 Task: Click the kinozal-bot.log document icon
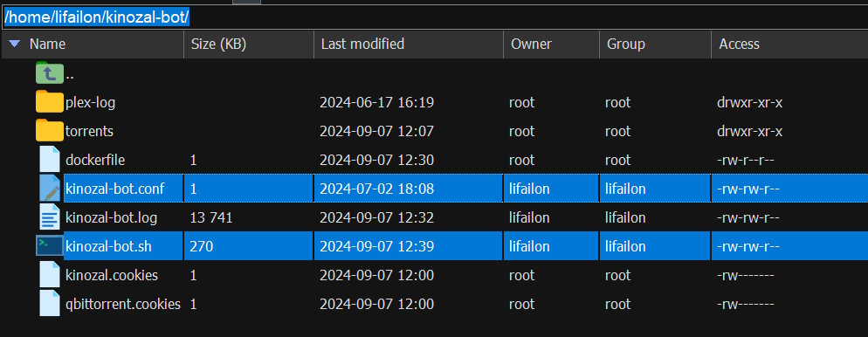50,217
